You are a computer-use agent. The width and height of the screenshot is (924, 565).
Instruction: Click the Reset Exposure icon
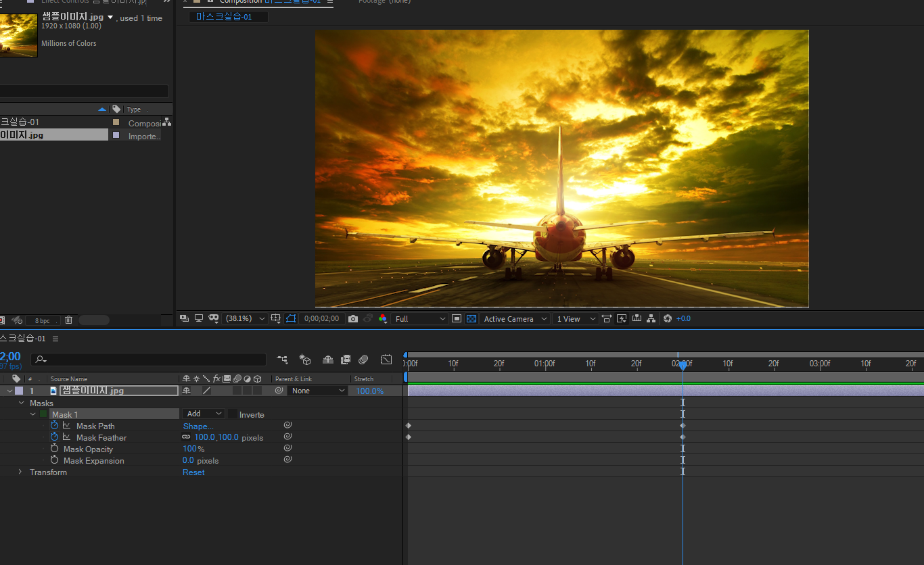tap(668, 318)
